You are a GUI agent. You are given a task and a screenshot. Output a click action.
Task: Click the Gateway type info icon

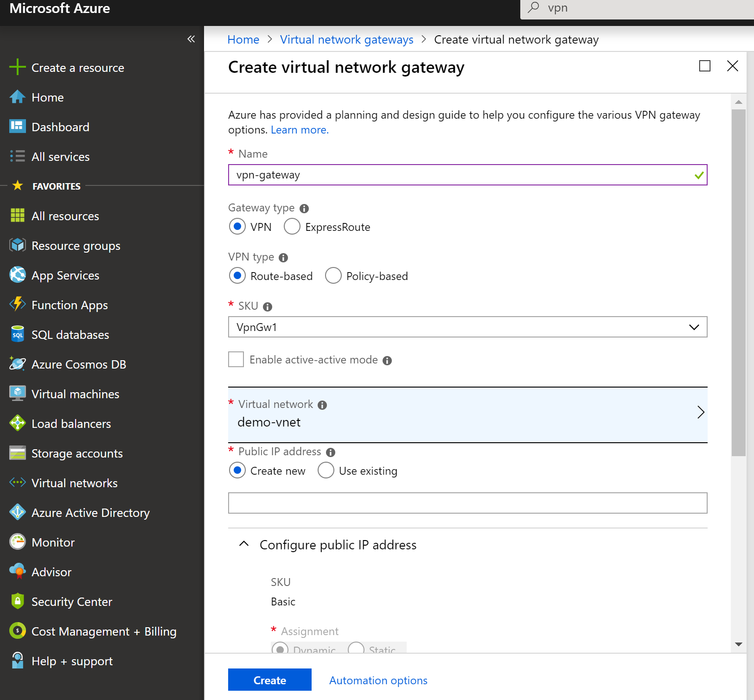(x=304, y=209)
